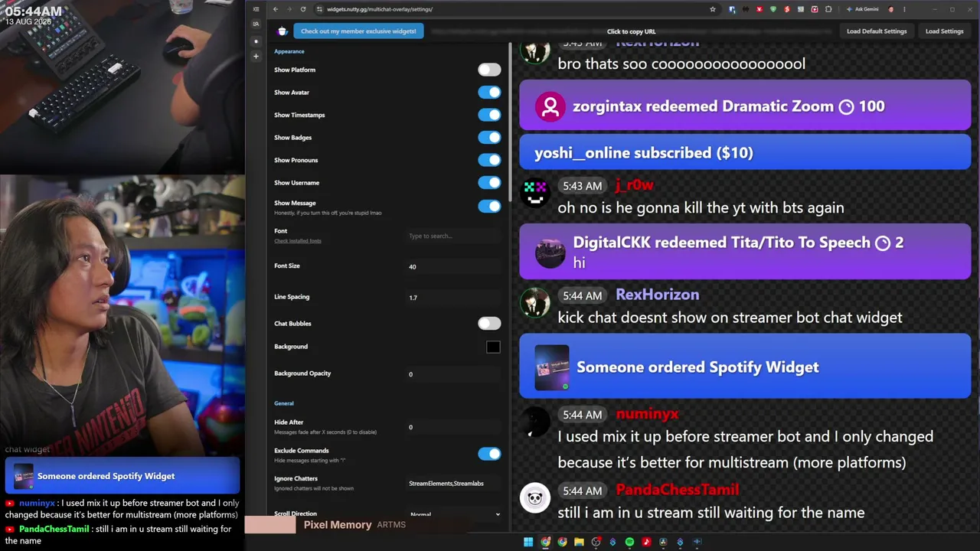The image size is (980, 551).
Task: Click the Spotify Widget order thumbnail
Action: [x=552, y=367]
